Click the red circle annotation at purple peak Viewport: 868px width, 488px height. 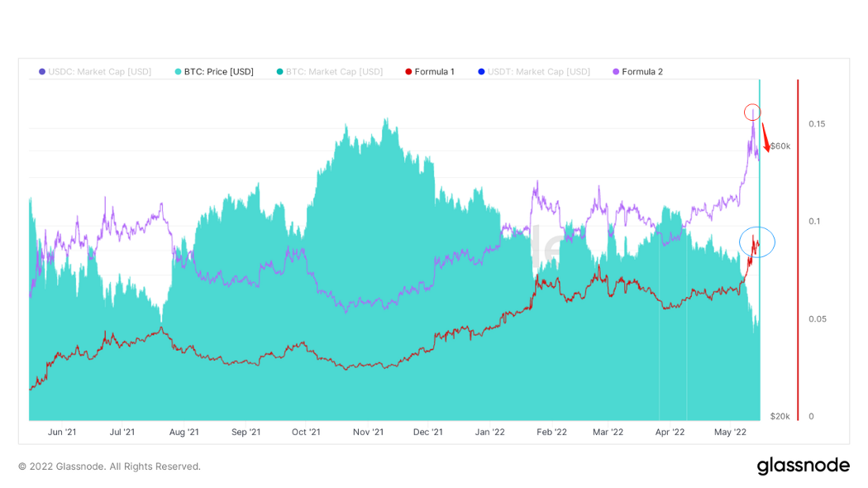[x=751, y=112]
